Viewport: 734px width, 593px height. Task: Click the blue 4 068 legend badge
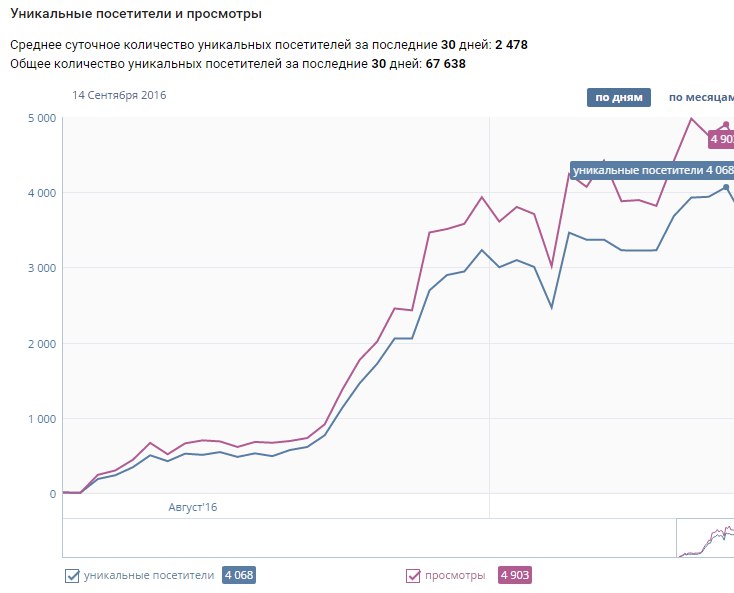pos(239,575)
